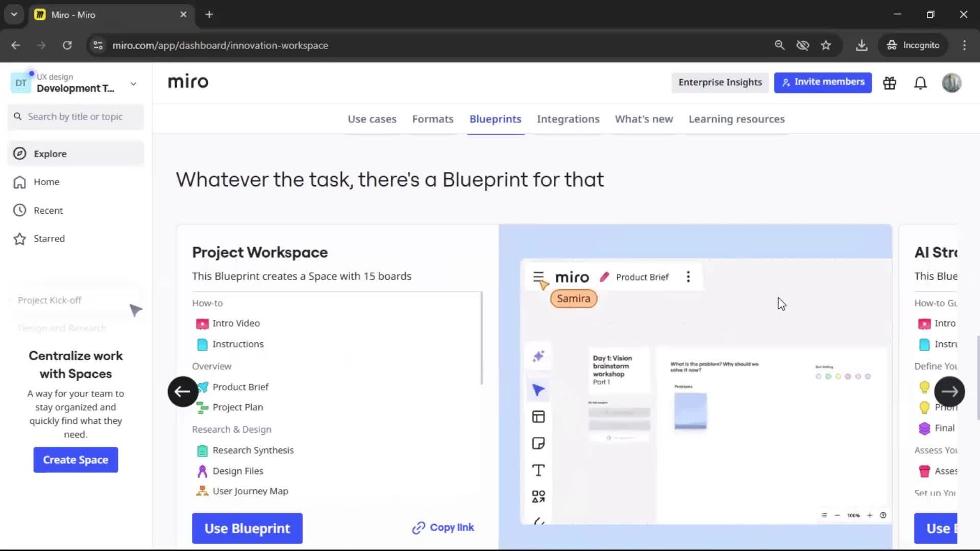The height and width of the screenshot is (551, 980).
Task: Click the AI sparkle tool in preview
Action: [538, 356]
